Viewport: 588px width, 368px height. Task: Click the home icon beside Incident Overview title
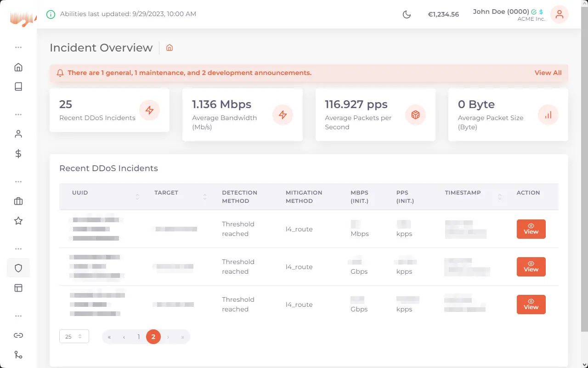(169, 47)
